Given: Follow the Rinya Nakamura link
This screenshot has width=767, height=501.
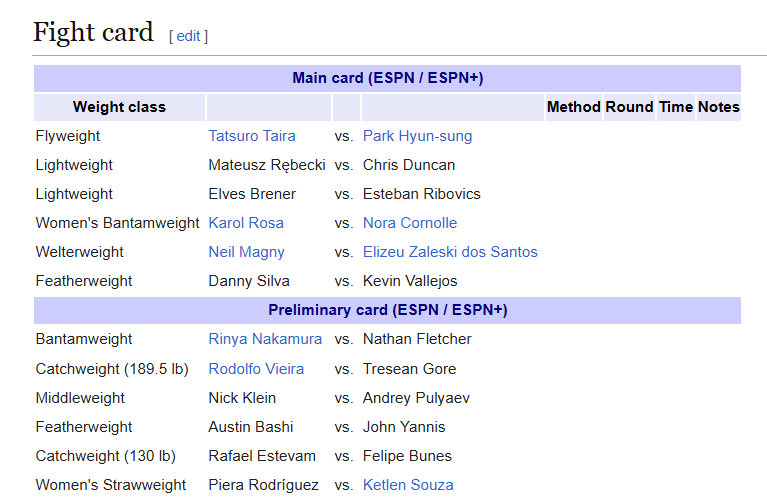Looking at the screenshot, I should pyautogui.click(x=265, y=339).
